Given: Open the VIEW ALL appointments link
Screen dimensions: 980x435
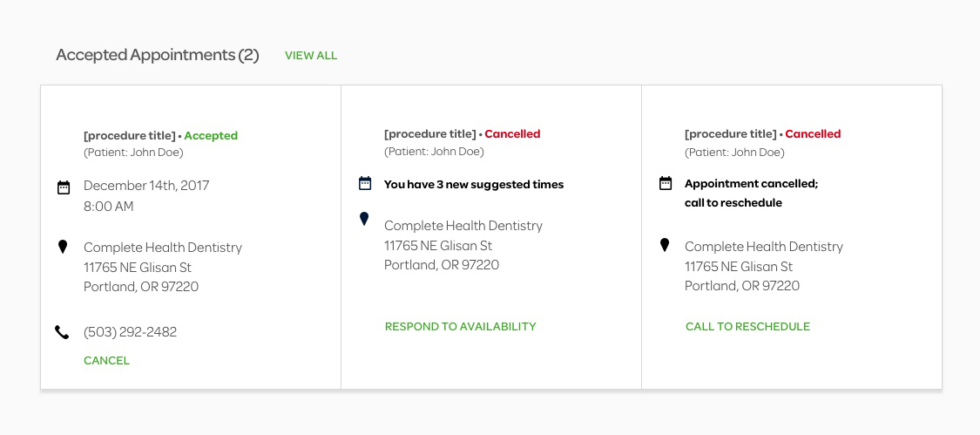Looking at the screenshot, I should click(x=311, y=56).
